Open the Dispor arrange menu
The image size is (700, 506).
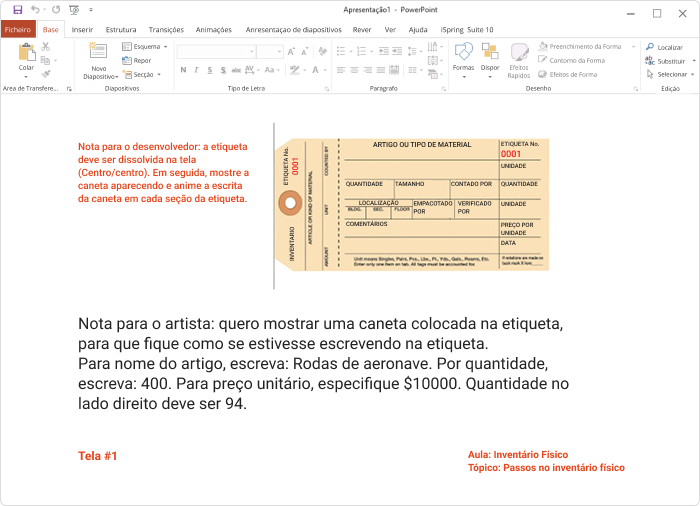(x=490, y=61)
